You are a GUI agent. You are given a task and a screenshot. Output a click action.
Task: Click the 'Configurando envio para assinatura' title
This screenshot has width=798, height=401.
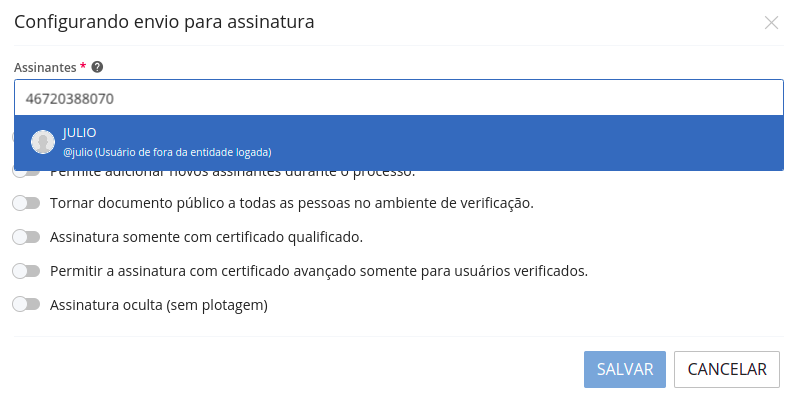tap(164, 22)
